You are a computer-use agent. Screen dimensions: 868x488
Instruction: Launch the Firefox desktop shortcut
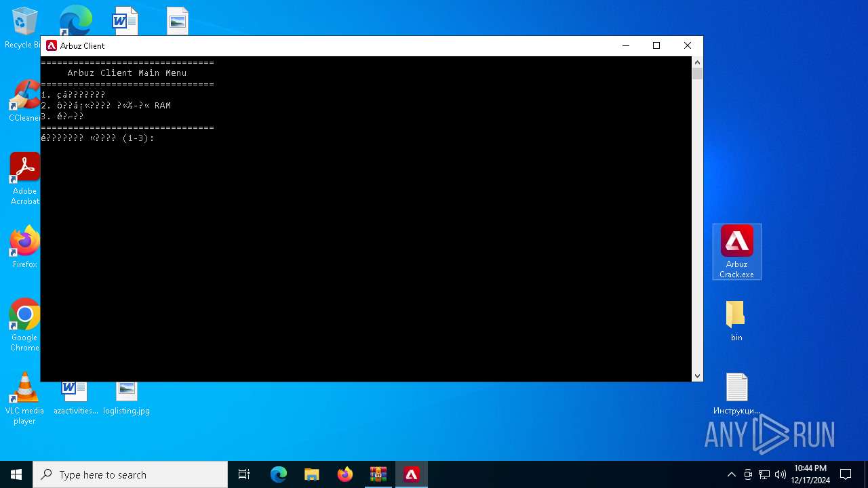pyautogui.click(x=24, y=247)
